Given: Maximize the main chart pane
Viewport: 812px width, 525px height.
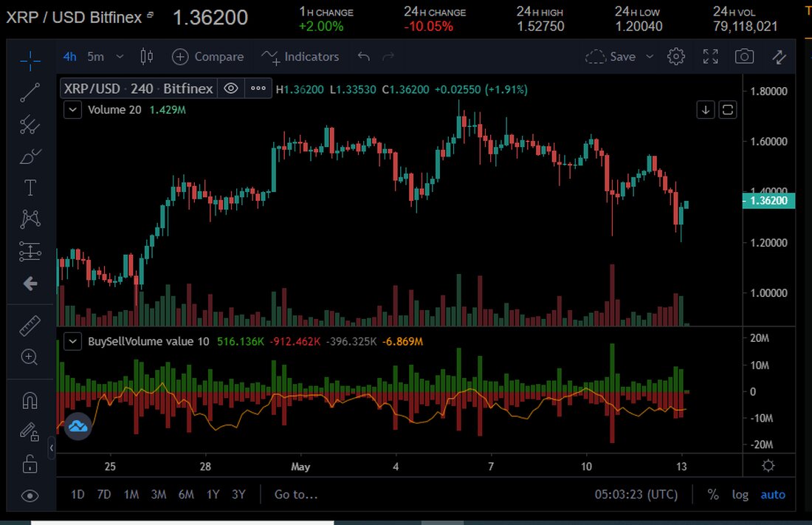Looking at the screenshot, I should pyautogui.click(x=728, y=110).
